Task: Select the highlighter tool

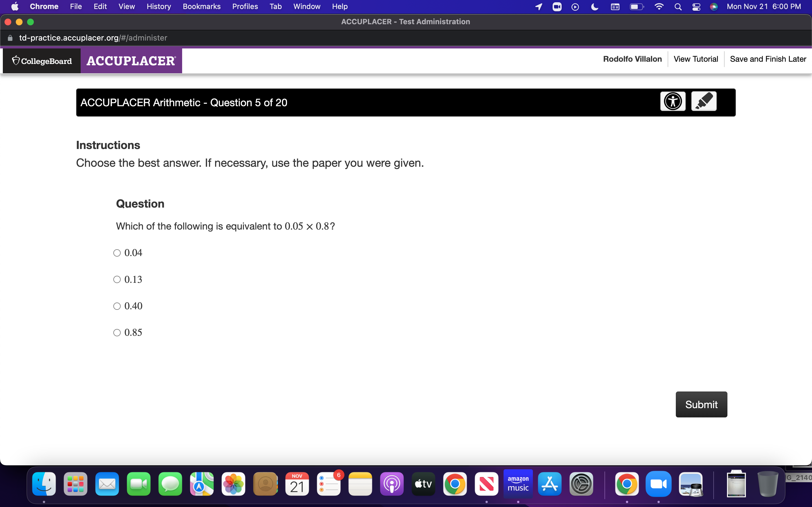Action: (704, 101)
